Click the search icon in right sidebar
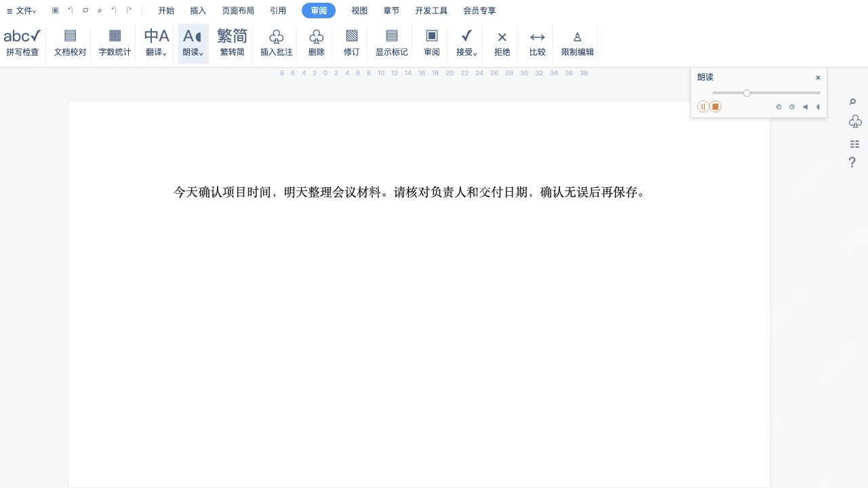The height and width of the screenshot is (488, 868). coord(853,102)
